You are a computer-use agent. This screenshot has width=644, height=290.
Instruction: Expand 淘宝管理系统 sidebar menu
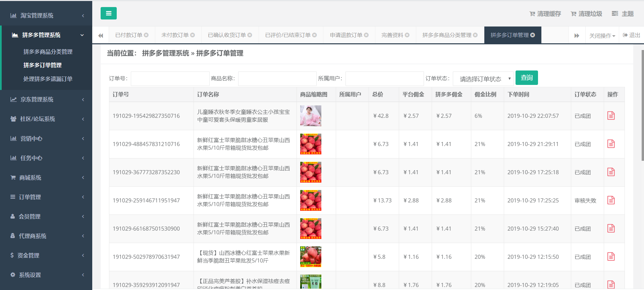pos(46,15)
